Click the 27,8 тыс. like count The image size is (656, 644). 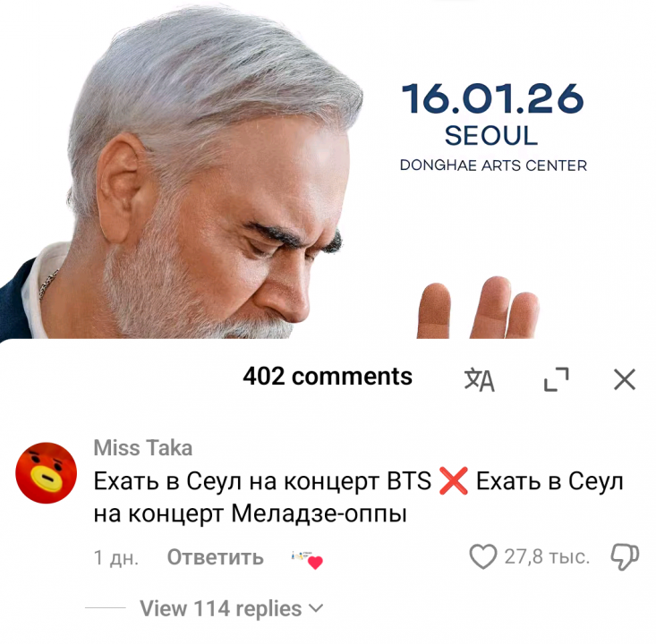547,556
